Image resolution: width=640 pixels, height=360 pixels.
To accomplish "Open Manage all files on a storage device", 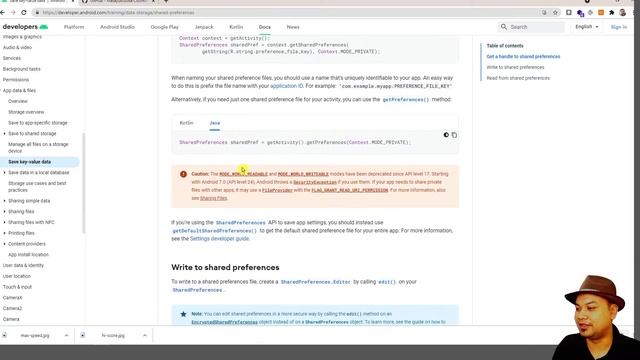I will point(38,148).
